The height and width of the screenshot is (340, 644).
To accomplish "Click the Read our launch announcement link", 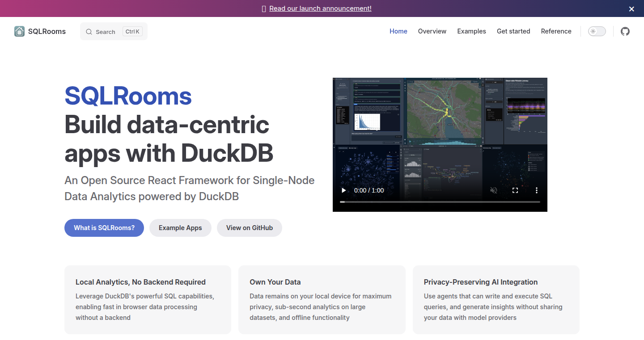I will click(320, 8).
